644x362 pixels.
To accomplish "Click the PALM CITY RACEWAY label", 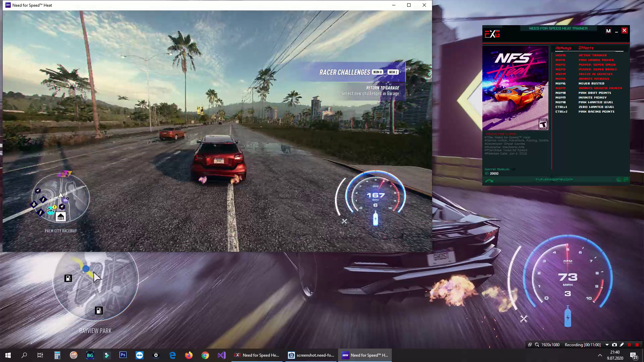I will click(61, 231).
